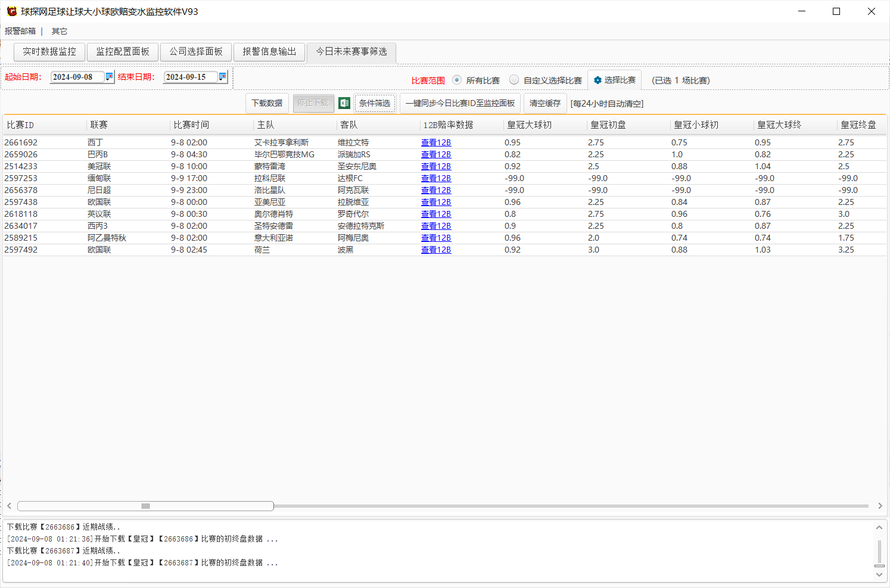Click the app logo in title bar

coord(12,11)
